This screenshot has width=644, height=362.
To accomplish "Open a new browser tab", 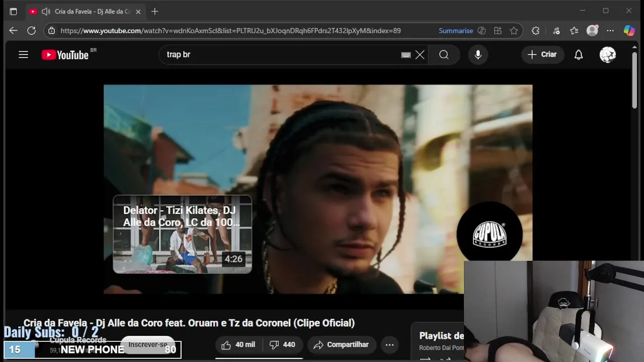I will coord(155,11).
